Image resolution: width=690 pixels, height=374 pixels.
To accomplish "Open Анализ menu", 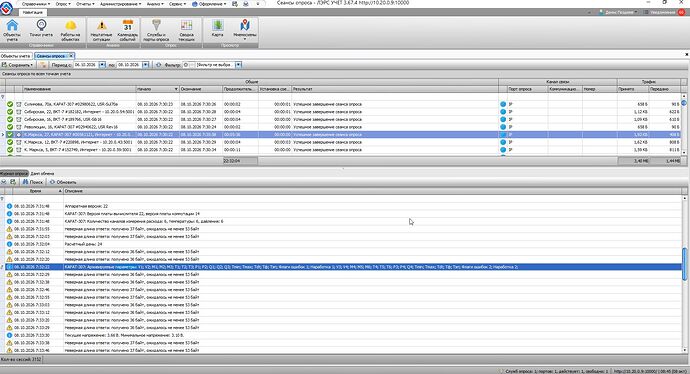I will click(x=154, y=4).
